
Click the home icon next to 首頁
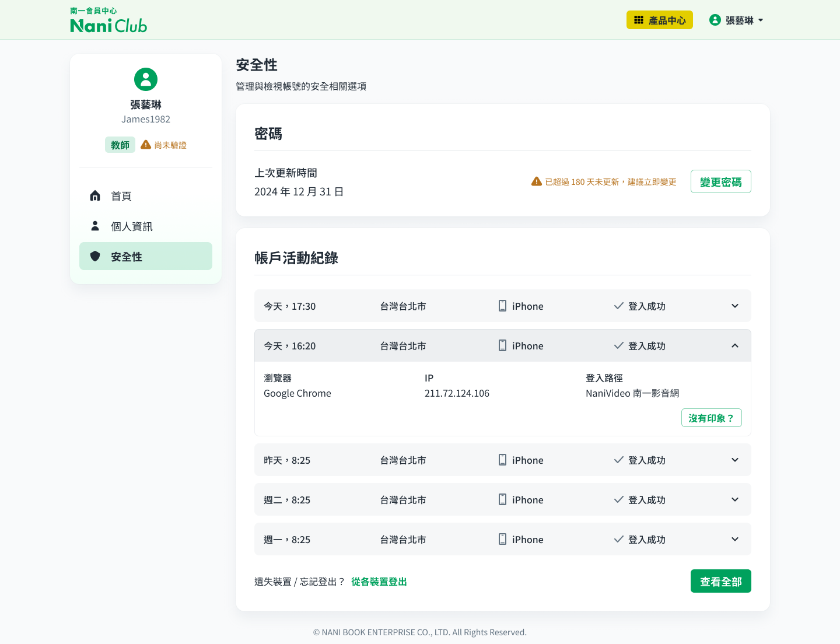tap(95, 195)
